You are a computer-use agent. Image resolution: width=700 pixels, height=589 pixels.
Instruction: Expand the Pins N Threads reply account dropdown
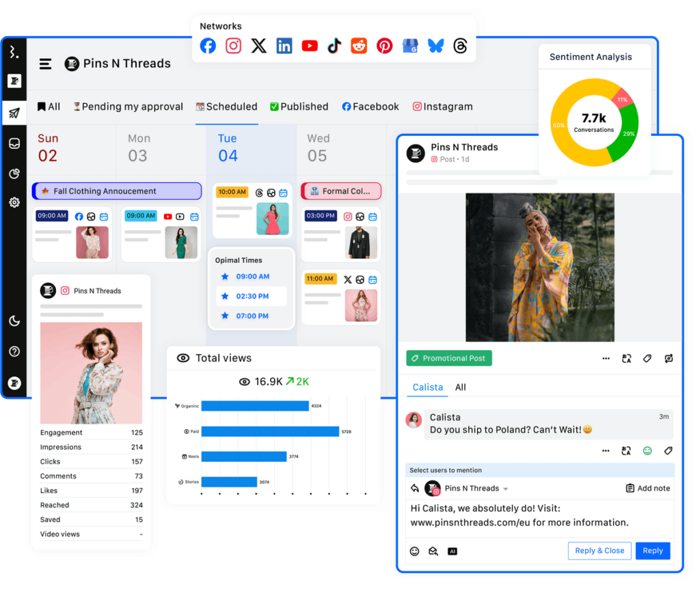tap(506, 489)
